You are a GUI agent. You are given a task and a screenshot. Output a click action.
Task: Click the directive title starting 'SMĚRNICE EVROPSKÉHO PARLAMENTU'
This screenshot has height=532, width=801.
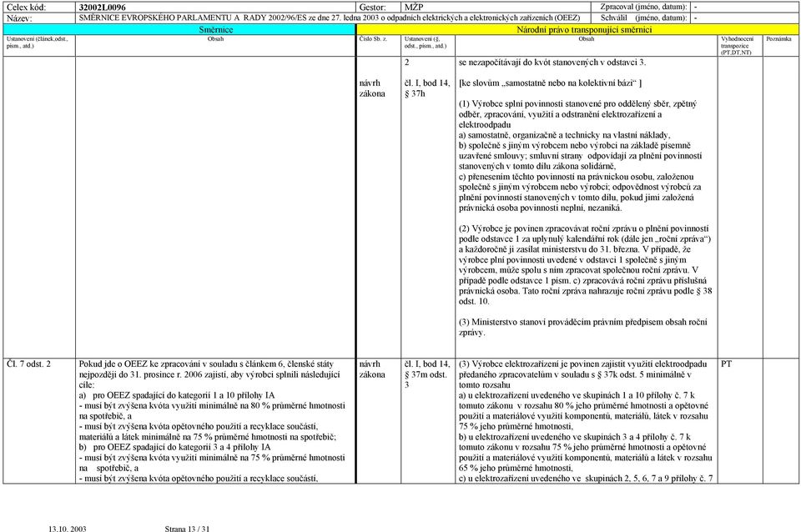(330, 18)
